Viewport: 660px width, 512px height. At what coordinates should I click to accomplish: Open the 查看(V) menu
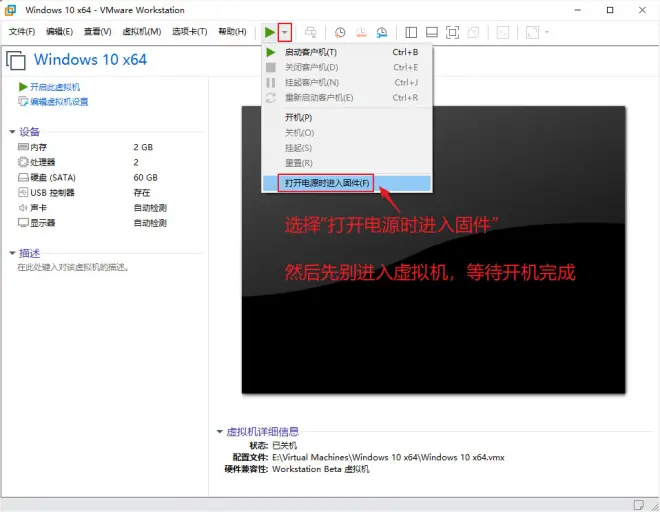tap(97, 32)
